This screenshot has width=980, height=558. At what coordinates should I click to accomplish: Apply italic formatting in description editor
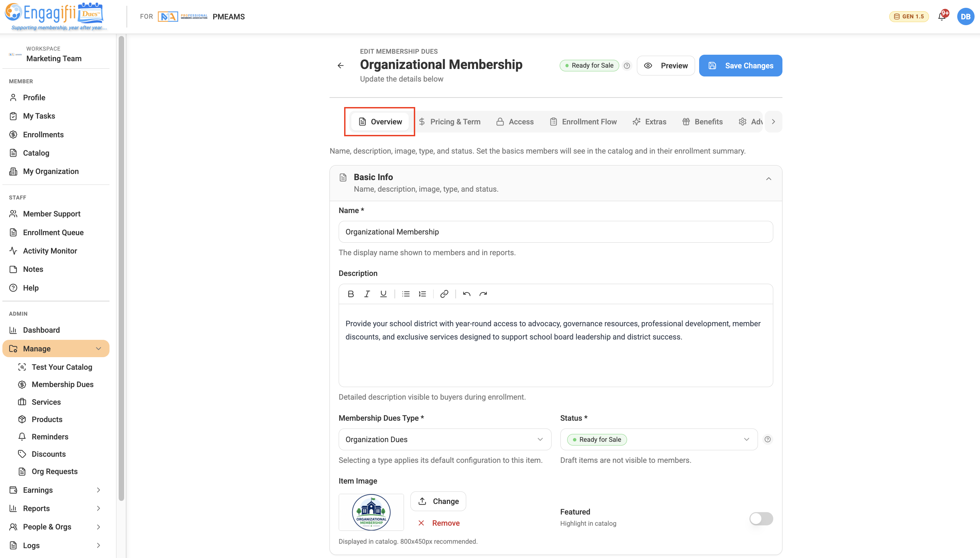tap(367, 294)
